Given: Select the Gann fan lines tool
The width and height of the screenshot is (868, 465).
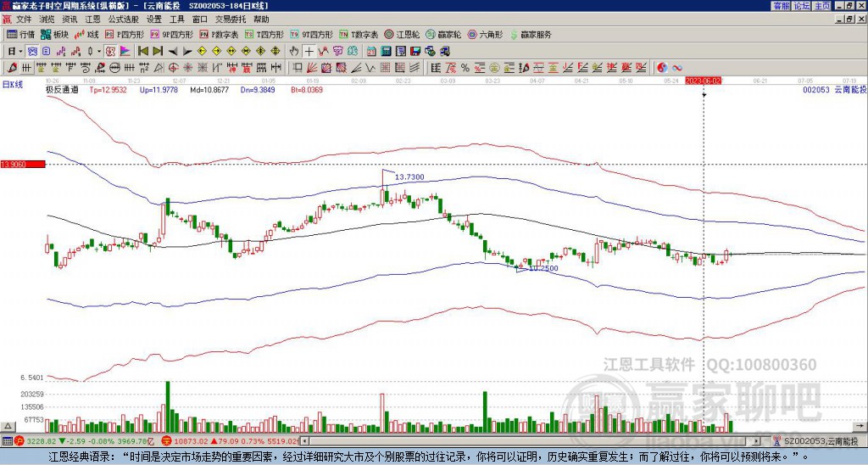Looking at the screenshot, I should pyautogui.click(x=312, y=68).
